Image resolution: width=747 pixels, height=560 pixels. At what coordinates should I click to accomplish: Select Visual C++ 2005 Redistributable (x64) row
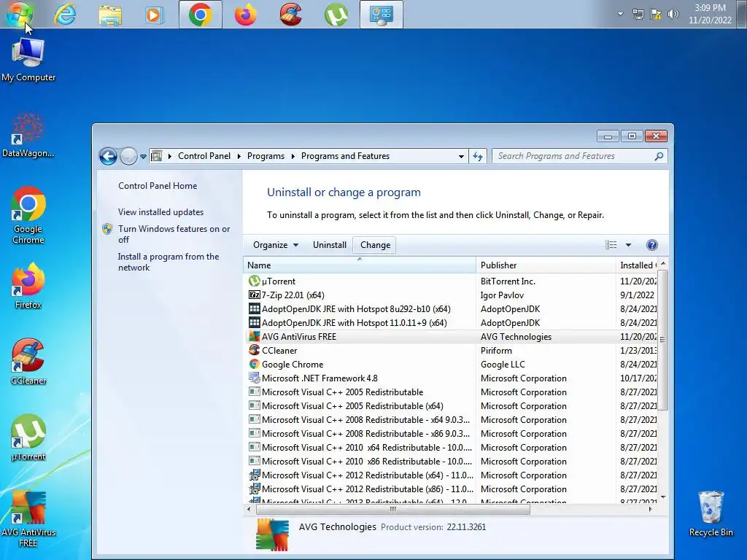(451, 406)
